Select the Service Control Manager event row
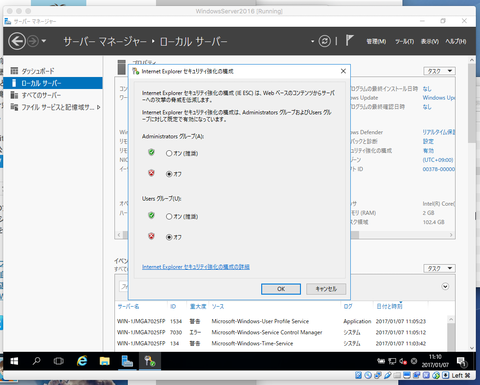Viewport: 480px width, 385px height. point(282,332)
